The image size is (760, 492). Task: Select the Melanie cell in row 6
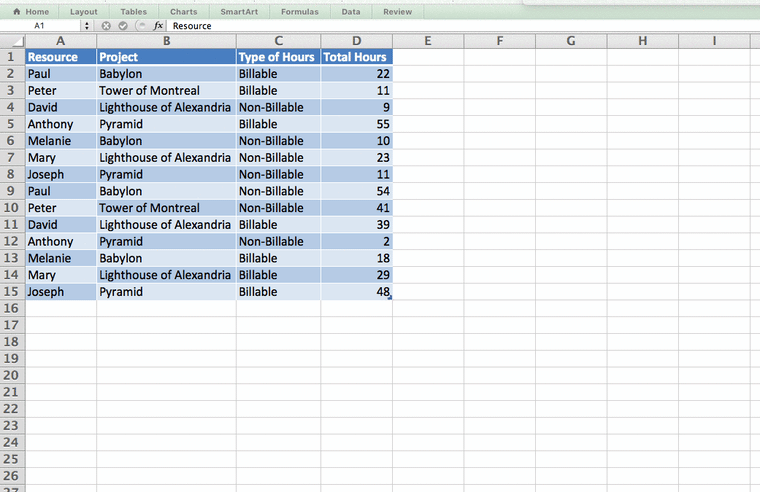point(61,141)
